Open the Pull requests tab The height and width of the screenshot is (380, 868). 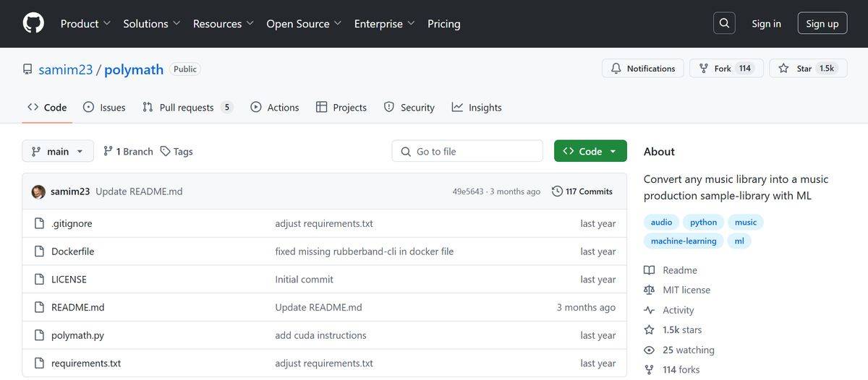point(187,107)
